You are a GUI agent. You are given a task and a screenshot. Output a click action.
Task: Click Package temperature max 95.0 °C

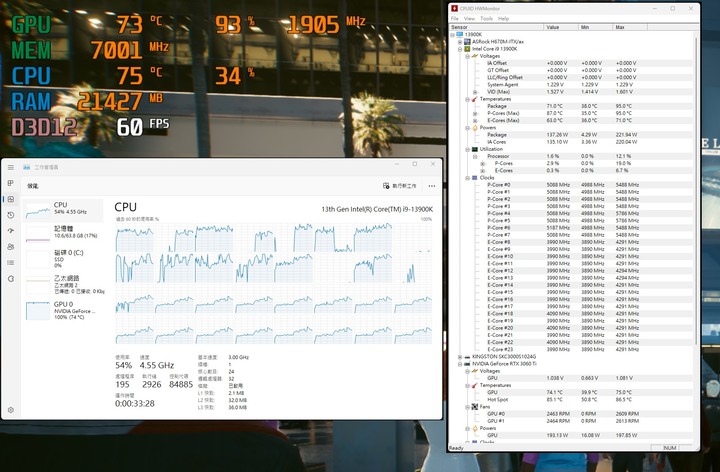click(624, 106)
